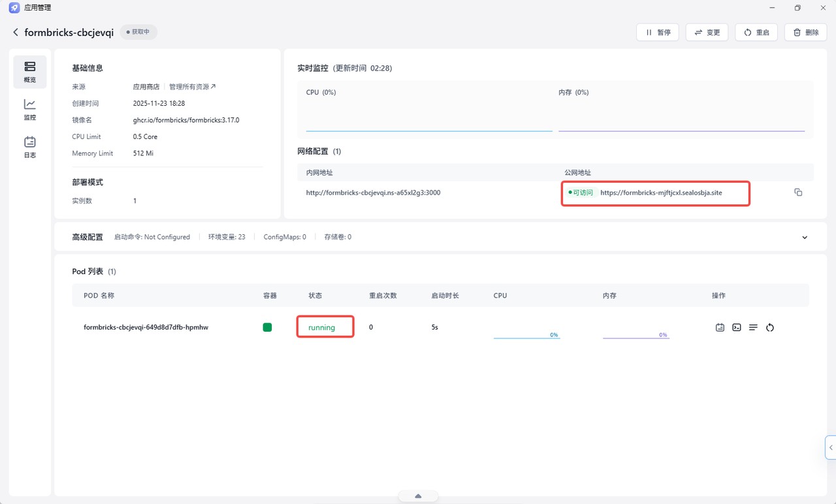Screen dimensions: 836x504
Task: Click the 512 Mi memory limit value
Action: click(144, 153)
